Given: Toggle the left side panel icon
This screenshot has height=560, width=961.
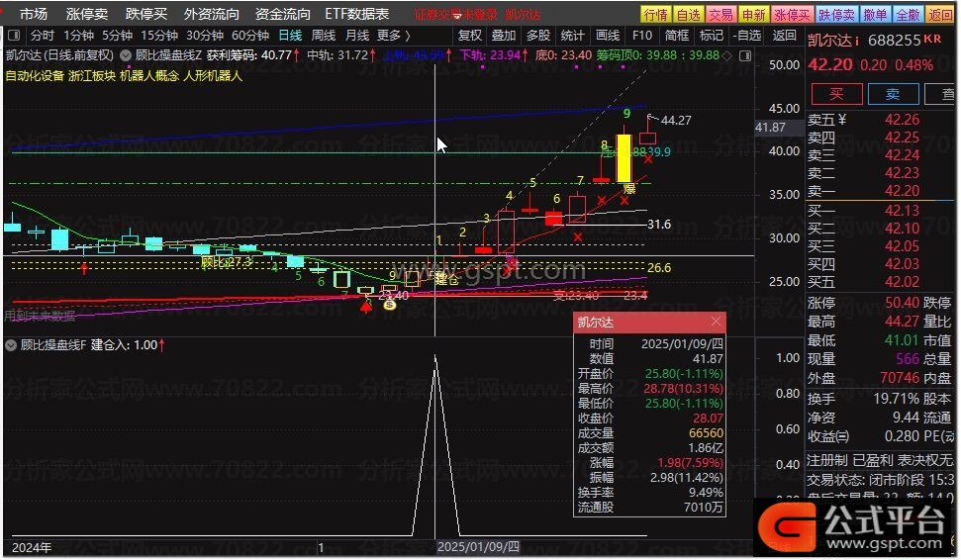Looking at the screenshot, I should 14,36.
